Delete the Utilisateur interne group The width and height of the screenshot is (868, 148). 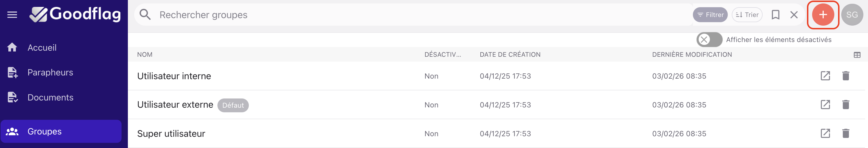click(846, 76)
